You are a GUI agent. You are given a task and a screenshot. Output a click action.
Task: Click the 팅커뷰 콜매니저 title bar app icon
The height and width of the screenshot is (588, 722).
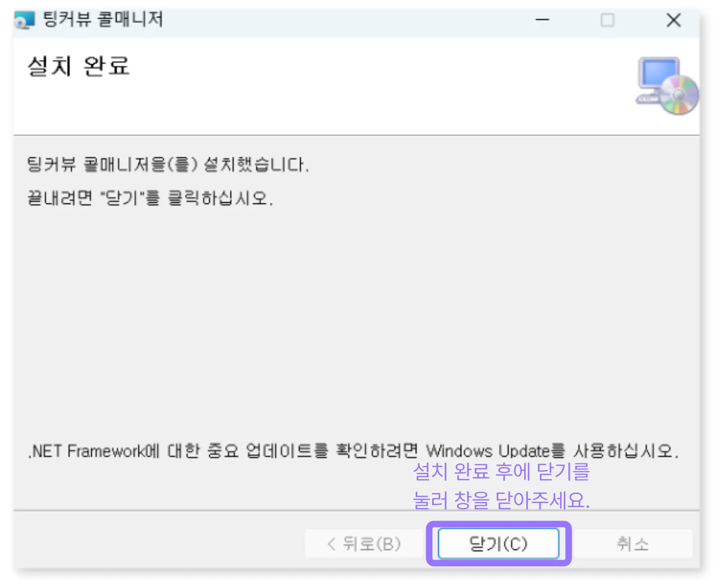click(25, 19)
